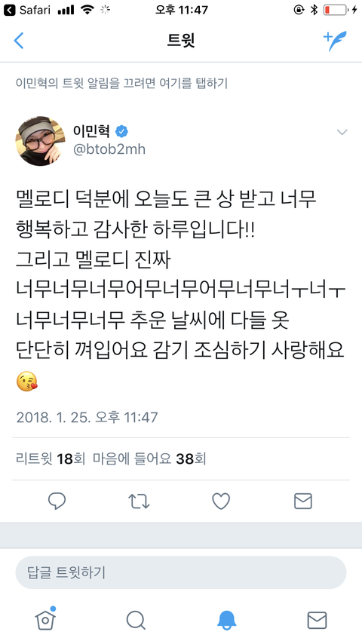Tap the 답글 트윗하기 reply field
362x644 pixels.
181,572
